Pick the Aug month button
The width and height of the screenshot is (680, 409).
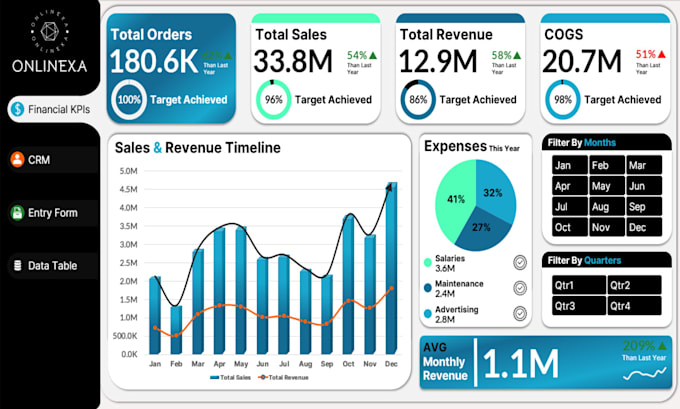click(x=607, y=206)
